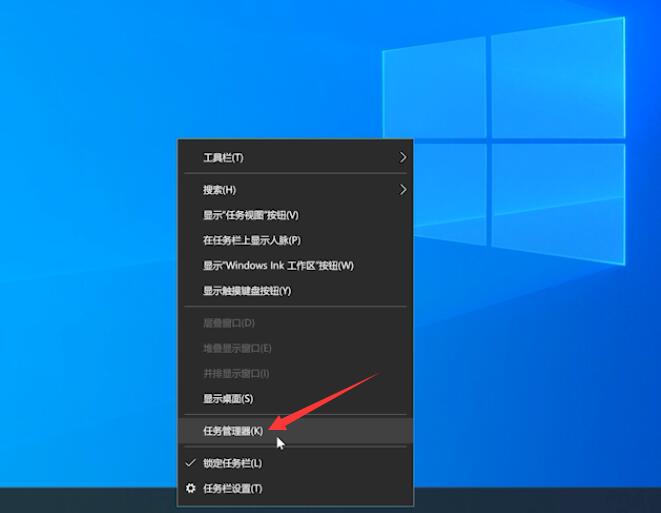
Task: Open 任务栏设置(T) text entry
Action: click(232, 488)
